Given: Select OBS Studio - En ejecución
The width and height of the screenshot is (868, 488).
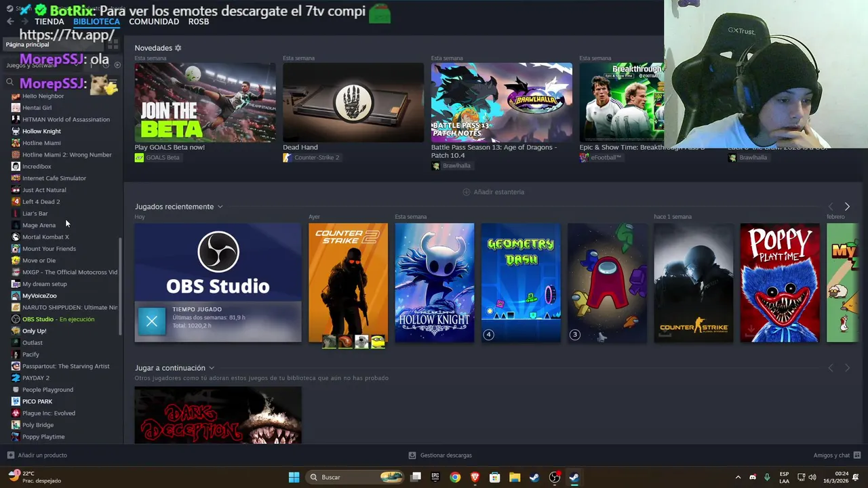Looking at the screenshot, I should (x=58, y=319).
